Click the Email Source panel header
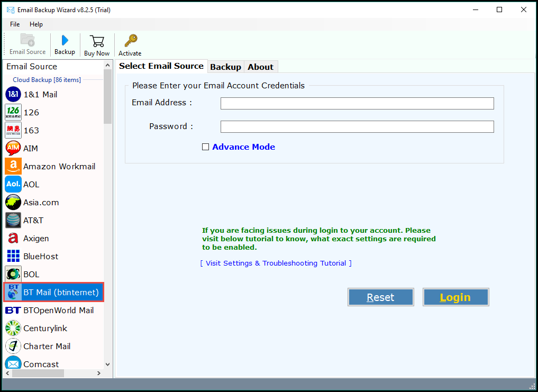The height and width of the screenshot is (392, 538). click(32, 67)
